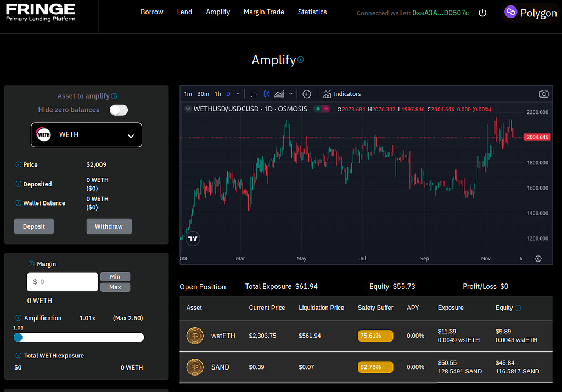Viewport: 562px width, 392px height.
Task: Toggle the green market status indicator in legend
Action: 318,109
